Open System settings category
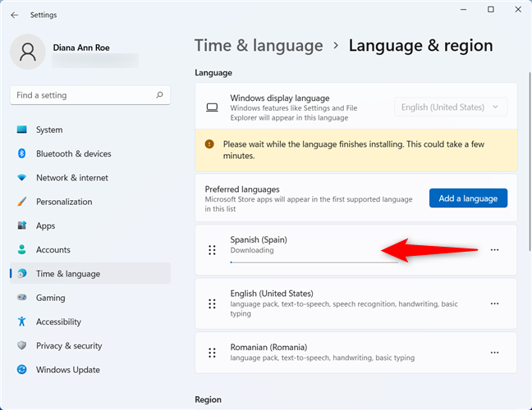The width and height of the screenshot is (532, 410). point(90,130)
